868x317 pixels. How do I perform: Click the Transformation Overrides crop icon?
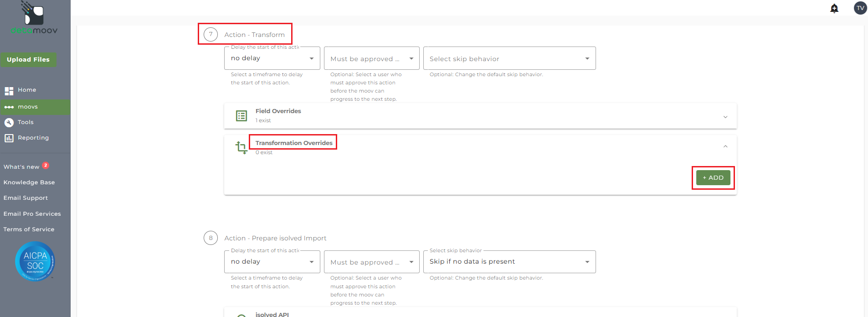click(241, 147)
